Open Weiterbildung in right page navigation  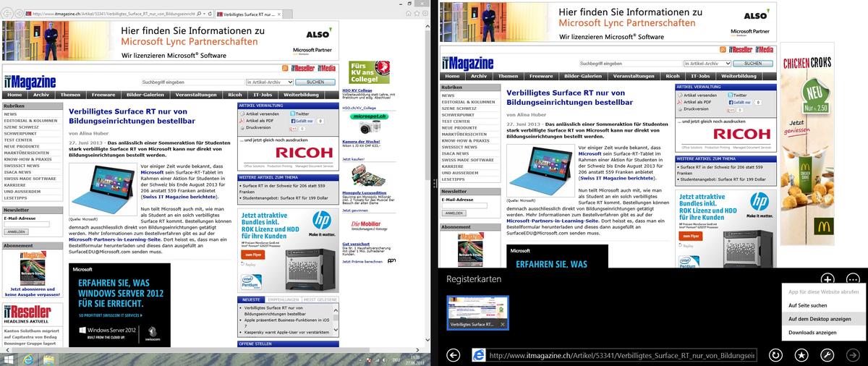click(x=739, y=76)
